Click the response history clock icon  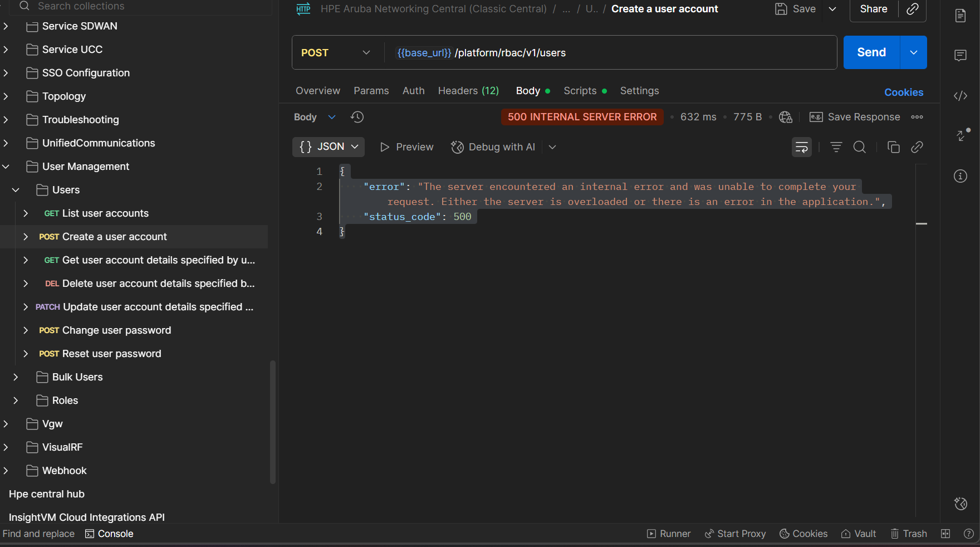tap(357, 117)
